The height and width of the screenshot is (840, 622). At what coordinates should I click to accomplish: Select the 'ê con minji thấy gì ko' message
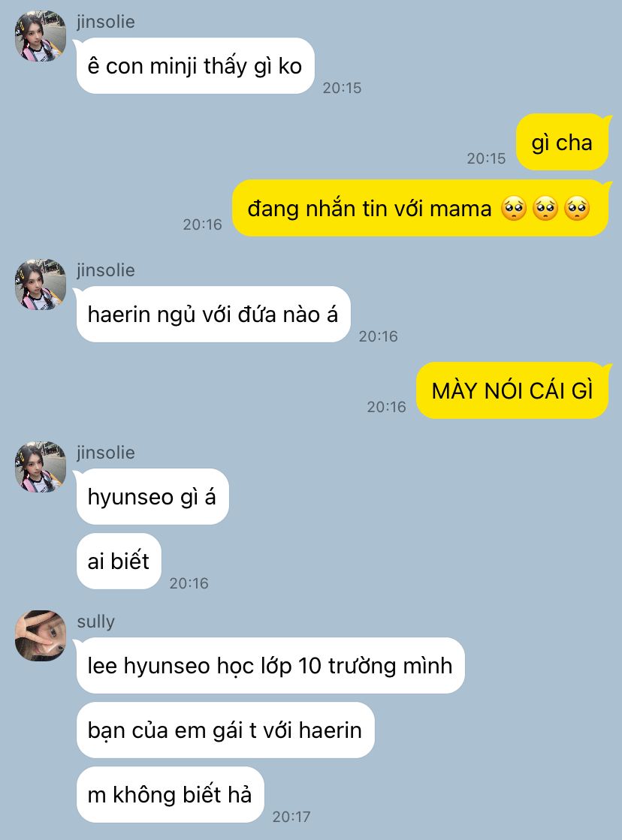[x=195, y=66]
